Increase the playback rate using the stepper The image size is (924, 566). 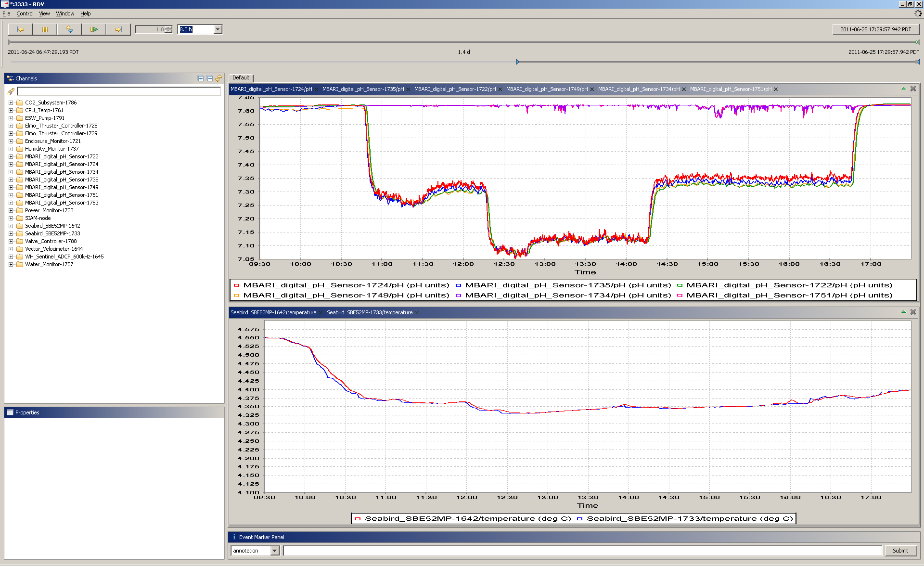168,28
